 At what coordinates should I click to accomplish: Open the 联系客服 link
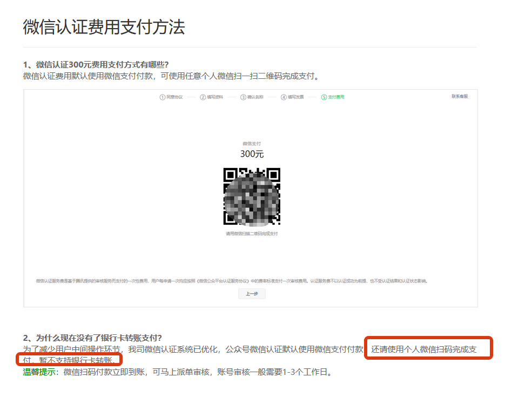(x=460, y=96)
